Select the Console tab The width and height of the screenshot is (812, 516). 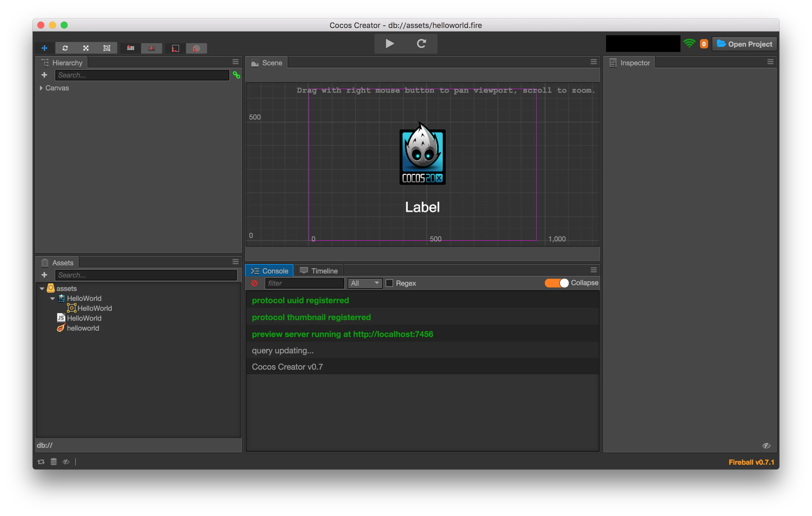click(x=269, y=271)
